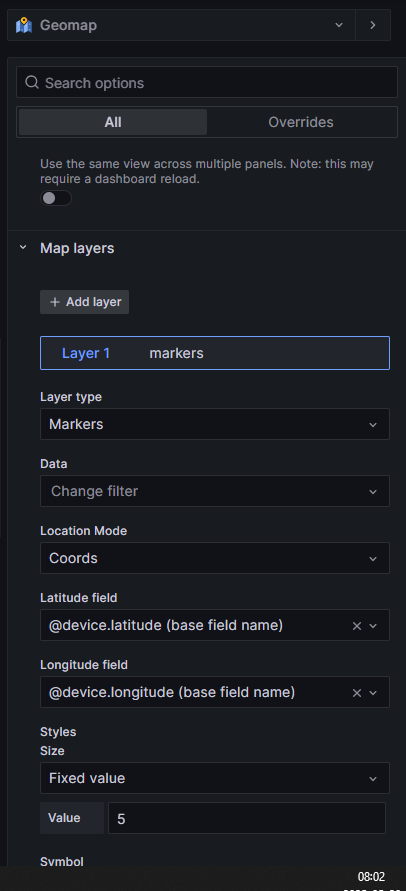Switch to the All tab
This screenshot has width=406, height=891.
tap(113, 122)
